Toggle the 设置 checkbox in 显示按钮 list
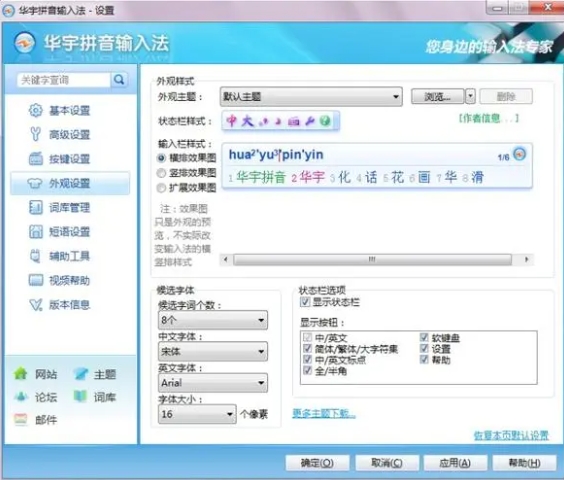Viewport: 564px width, 480px height. [424, 348]
